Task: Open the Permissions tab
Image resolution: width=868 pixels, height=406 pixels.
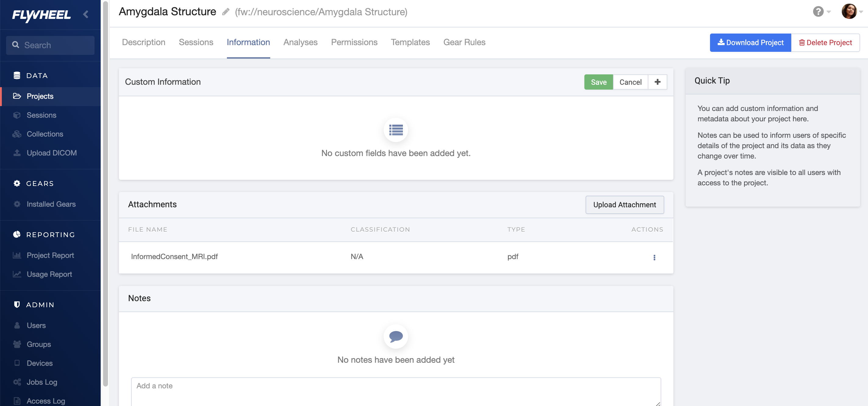Action: click(354, 42)
